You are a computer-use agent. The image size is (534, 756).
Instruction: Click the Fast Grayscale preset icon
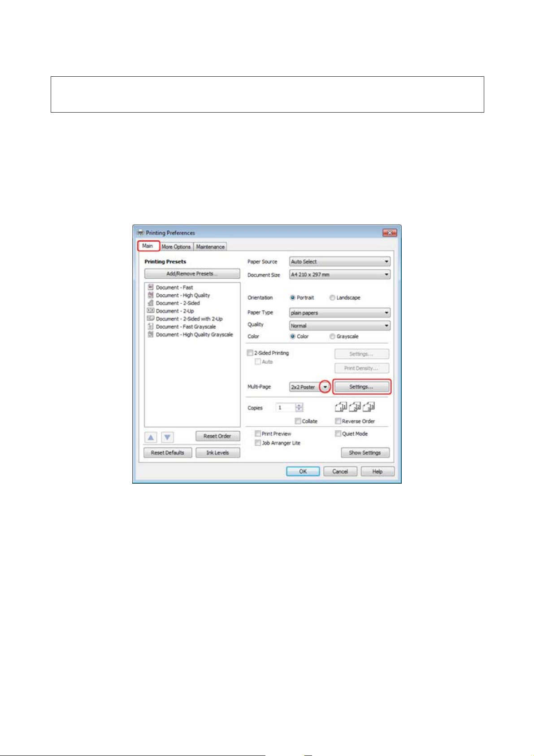click(x=151, y=327)
